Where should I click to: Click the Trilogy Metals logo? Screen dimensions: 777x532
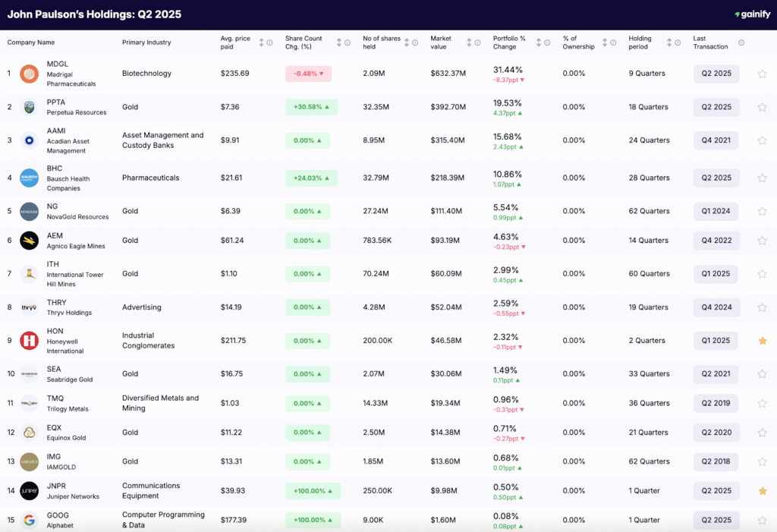(30, 403)
